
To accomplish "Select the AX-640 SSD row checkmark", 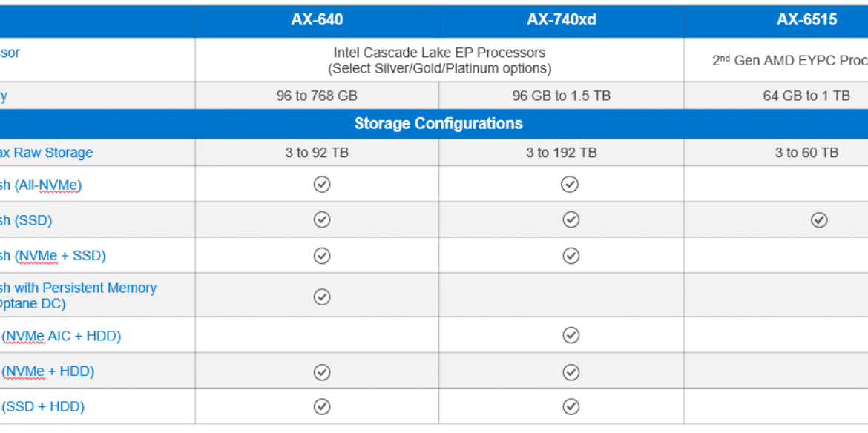I will click(x=322, y=220).
